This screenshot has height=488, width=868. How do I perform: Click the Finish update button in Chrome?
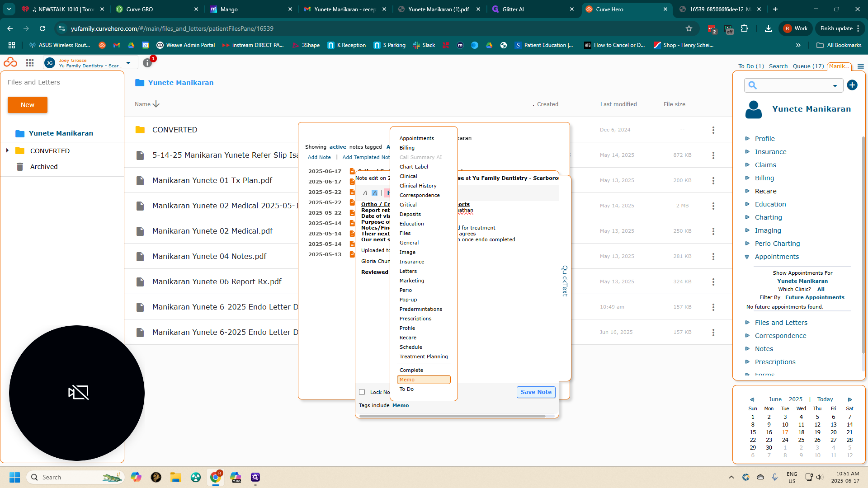(840, 28)
